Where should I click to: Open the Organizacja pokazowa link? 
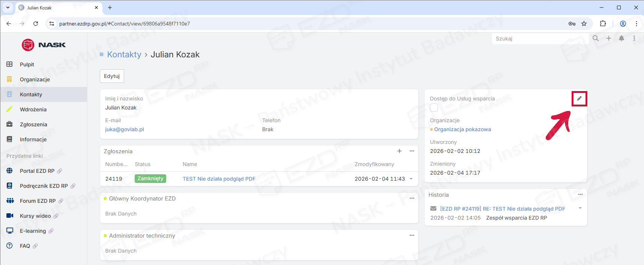coord(462,129)
